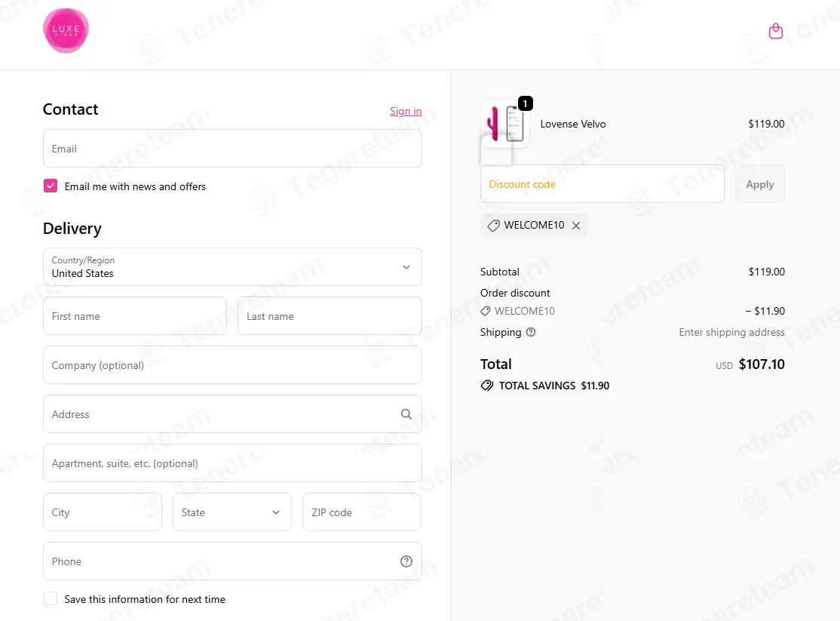840x621 pixels.
Task: Click the Subtotal $119.00 value
Action: tap(767, 272)
